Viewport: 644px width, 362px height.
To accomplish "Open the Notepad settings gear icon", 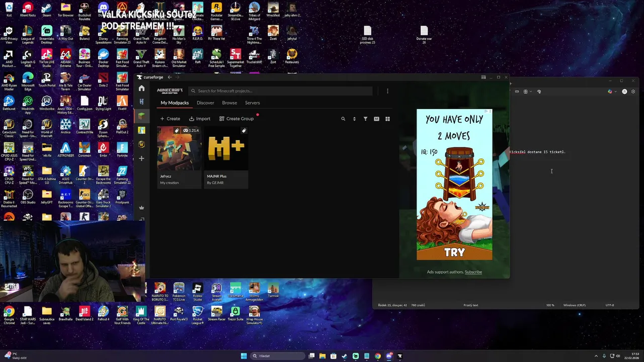I will point(633,92).
